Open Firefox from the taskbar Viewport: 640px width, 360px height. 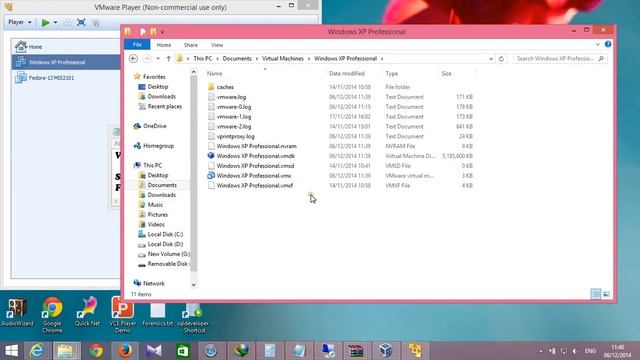125,351
